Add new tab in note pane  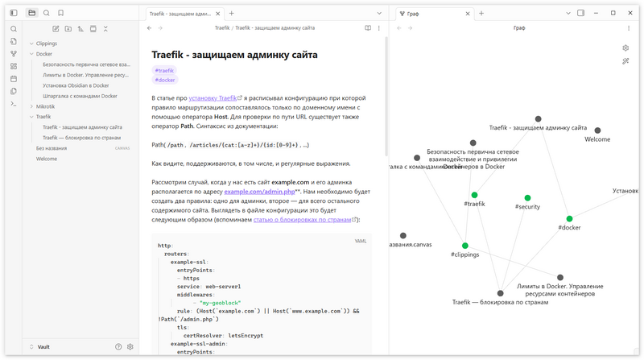232,14
